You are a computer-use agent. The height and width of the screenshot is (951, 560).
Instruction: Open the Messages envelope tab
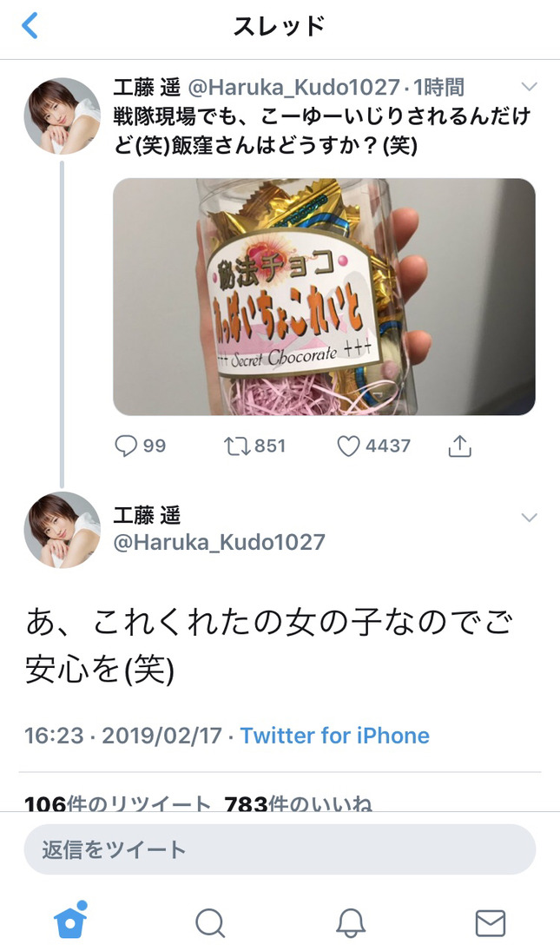(490, 923)
